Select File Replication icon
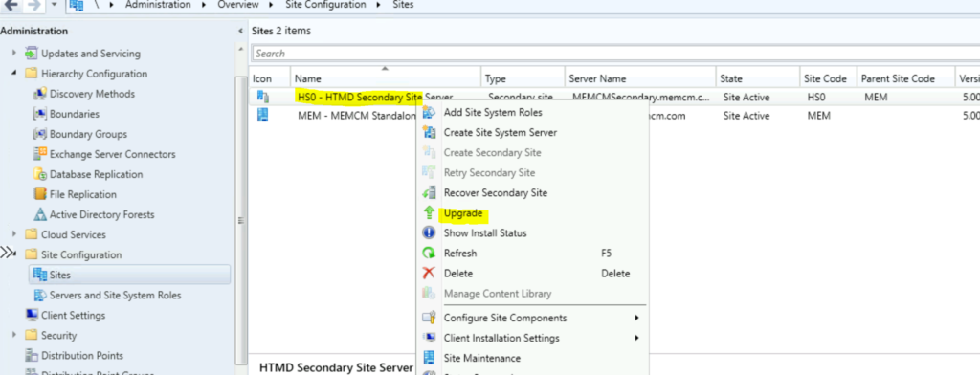 40,194
